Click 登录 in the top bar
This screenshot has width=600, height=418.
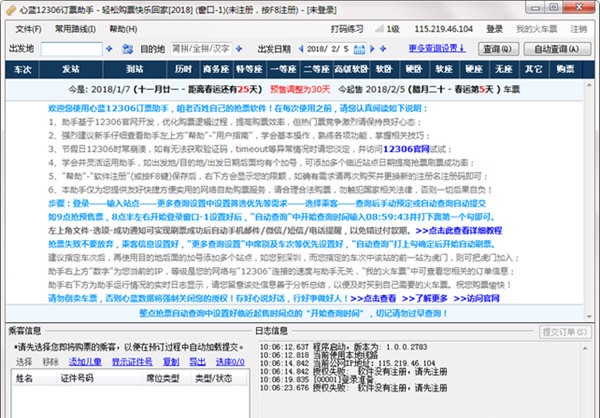(494, 29)
